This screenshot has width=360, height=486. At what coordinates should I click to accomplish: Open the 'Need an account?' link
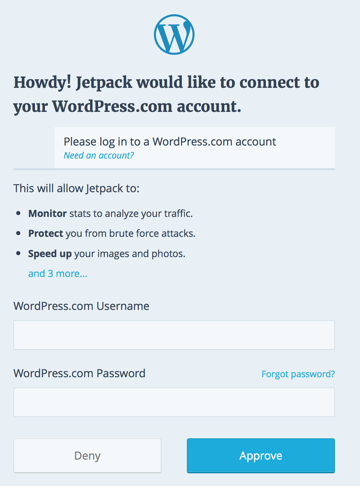99,155
